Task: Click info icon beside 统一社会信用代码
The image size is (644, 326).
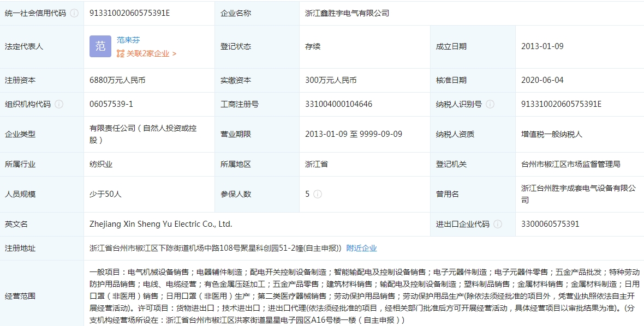Action: 74,13
